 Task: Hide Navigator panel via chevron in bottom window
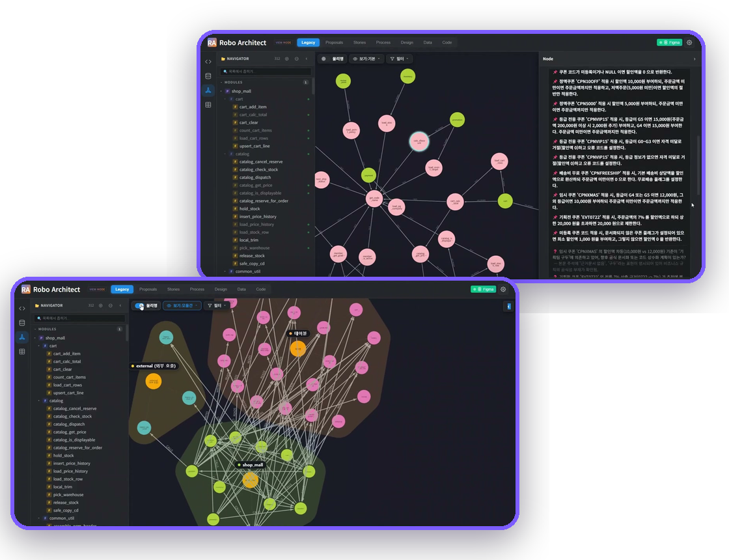point(120,305)
